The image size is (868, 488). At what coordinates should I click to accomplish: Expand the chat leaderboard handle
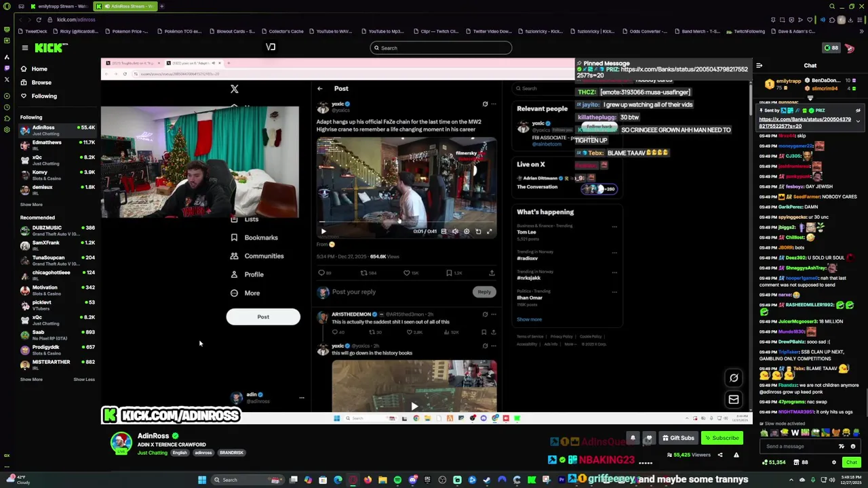click(810, 99)
